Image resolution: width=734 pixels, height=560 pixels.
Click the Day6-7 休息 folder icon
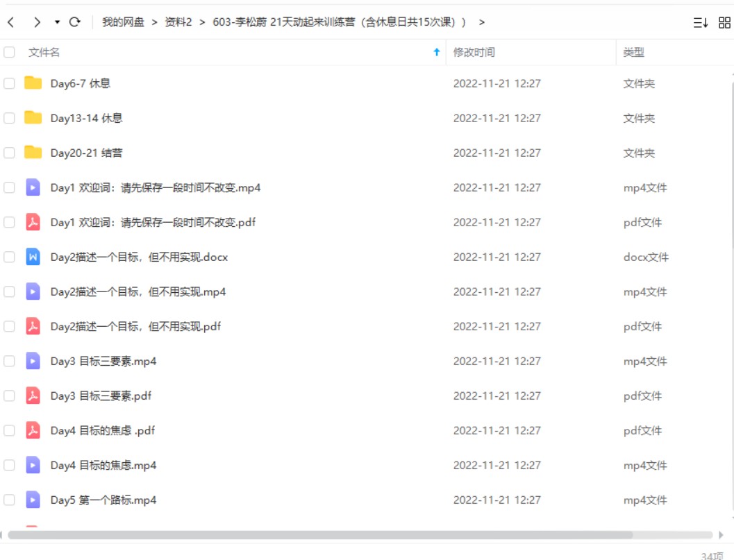(x=33, y=83)
